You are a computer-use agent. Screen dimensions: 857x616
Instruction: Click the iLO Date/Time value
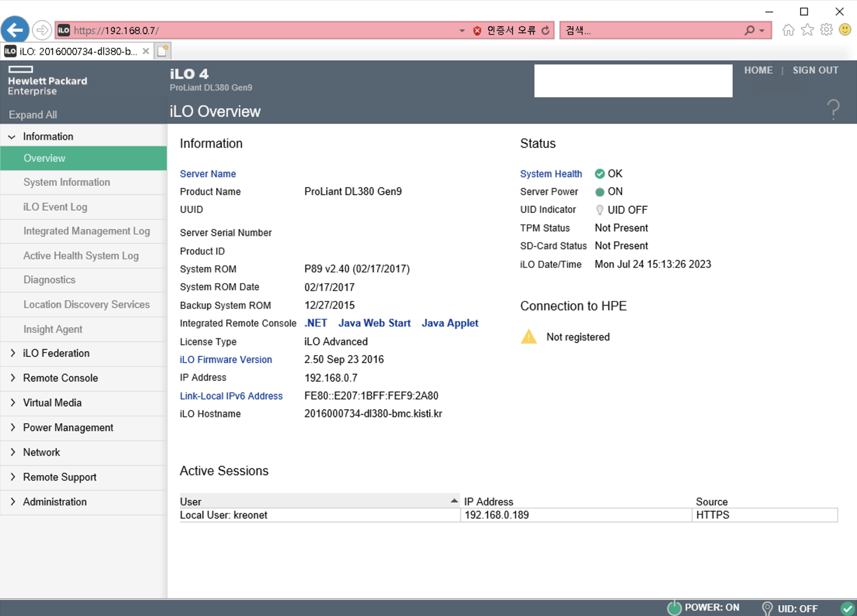[x=653, y=264]
